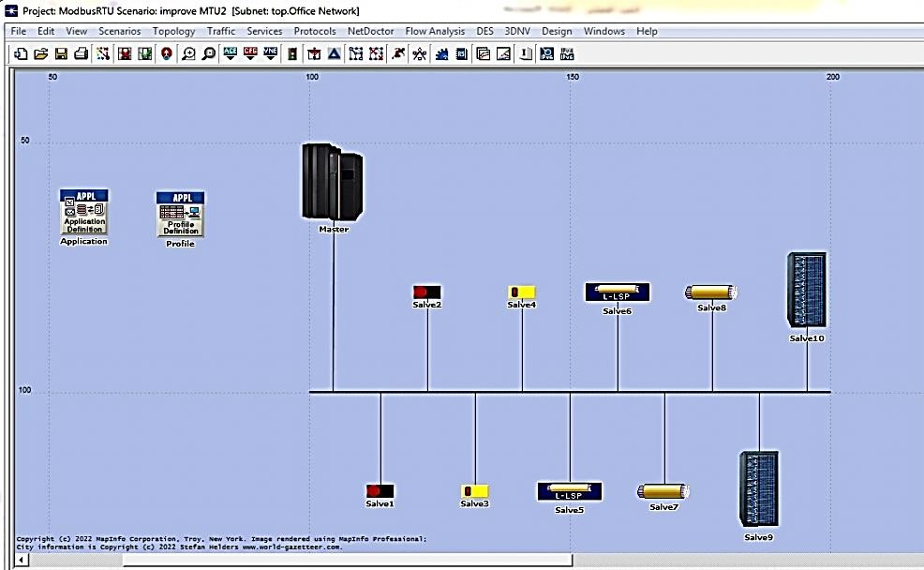Select the Salve10 server rack node
This screenshot has height=570, width=924.
807,290
